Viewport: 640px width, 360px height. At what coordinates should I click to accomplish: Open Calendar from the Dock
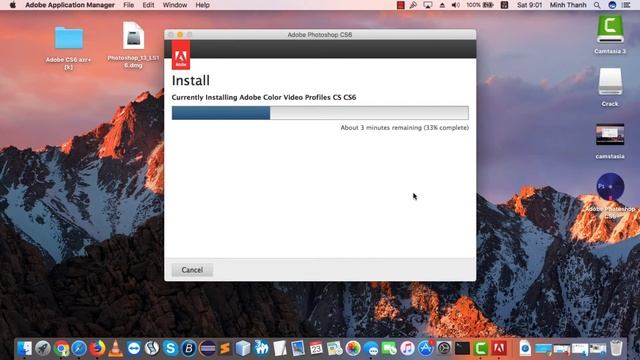[x=316, y=348]
